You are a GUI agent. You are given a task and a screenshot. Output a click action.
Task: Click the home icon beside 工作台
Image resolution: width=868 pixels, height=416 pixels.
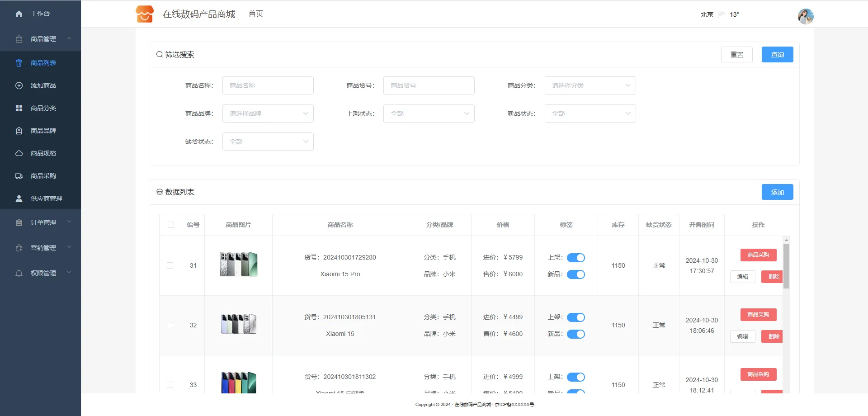[x=19, y=14]
